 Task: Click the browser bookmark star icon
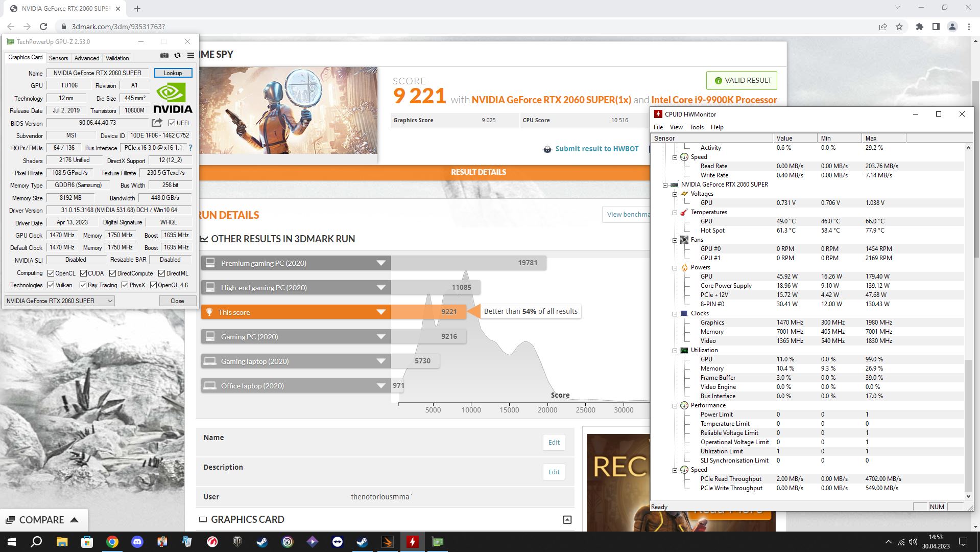tap(899, 27)
